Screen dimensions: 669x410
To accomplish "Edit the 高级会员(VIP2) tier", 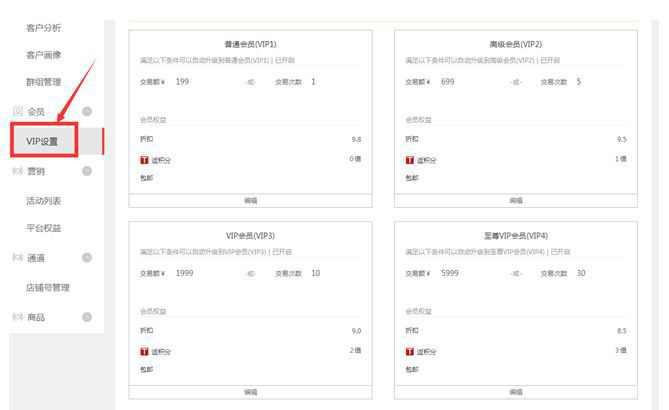I will [516, 201].
